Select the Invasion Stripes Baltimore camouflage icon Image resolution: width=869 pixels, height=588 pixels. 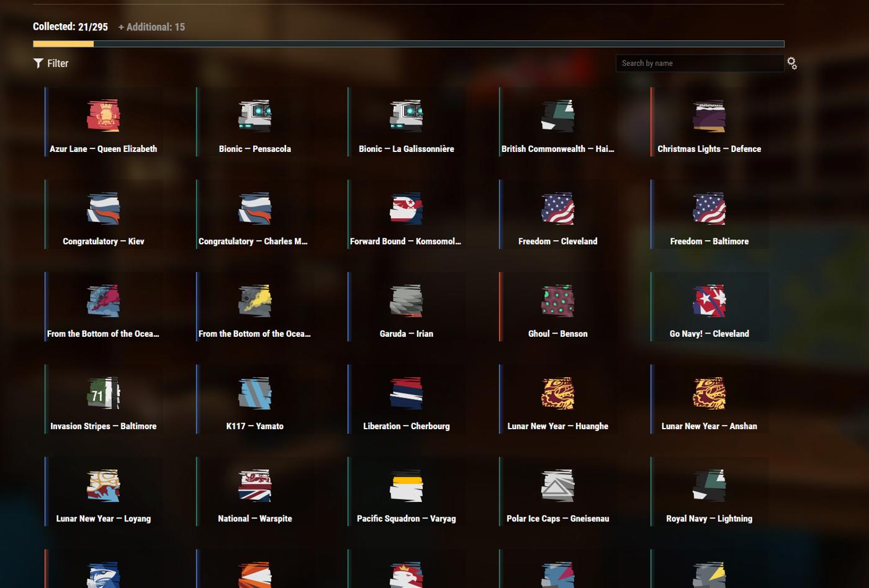(x=103, y=393)
